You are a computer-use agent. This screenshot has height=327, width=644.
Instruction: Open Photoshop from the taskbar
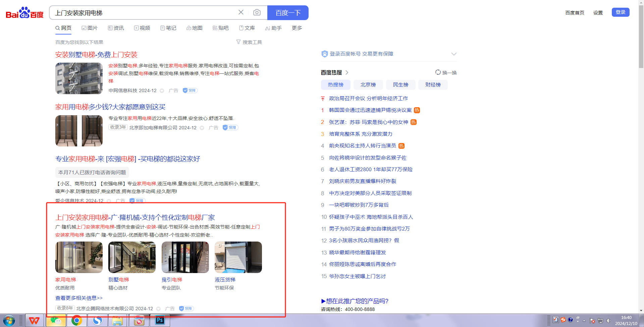(x=160, y=320)
